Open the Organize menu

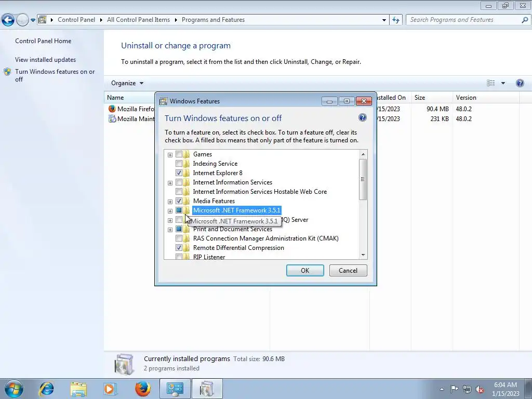coord(127,83)
